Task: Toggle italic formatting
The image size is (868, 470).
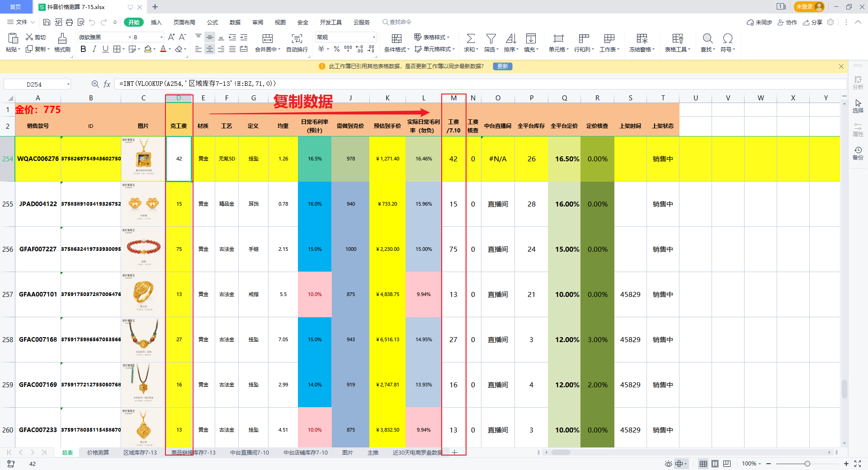Action: [x=94, y=49]
